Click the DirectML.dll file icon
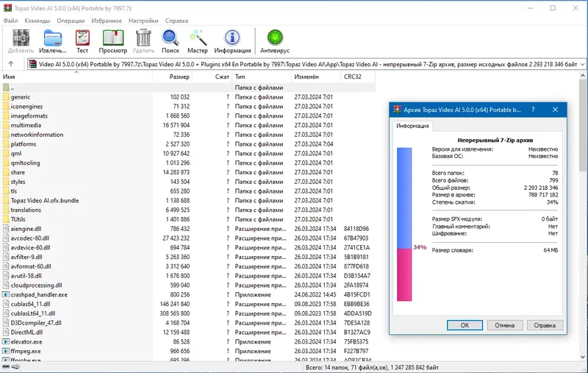Screen dimensions: 588x373 pyautogui.click(x=6, y=332)
